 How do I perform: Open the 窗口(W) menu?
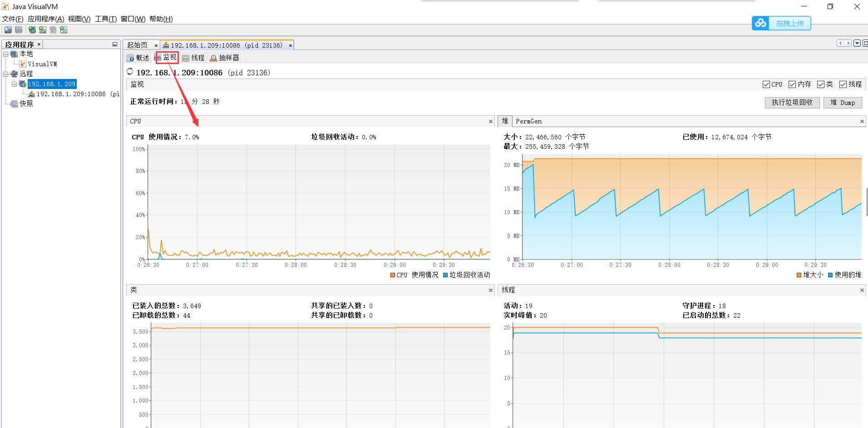pyautogui.click(x=133, y=19)
